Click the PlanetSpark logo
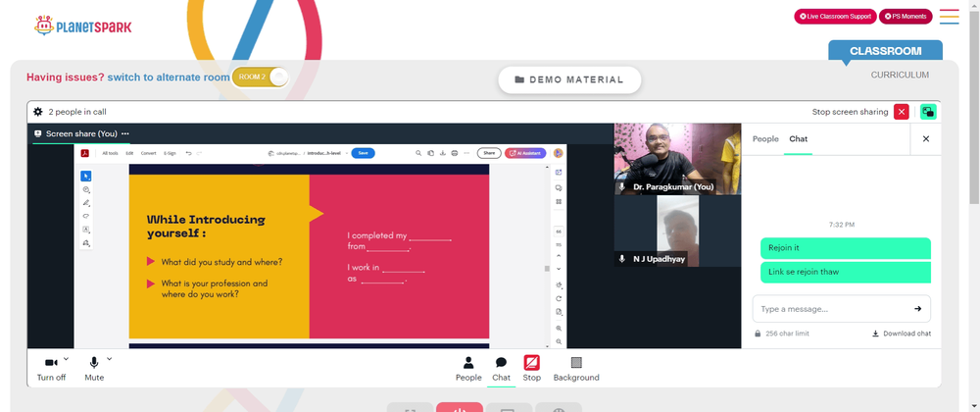 click(x=83, y=26)
